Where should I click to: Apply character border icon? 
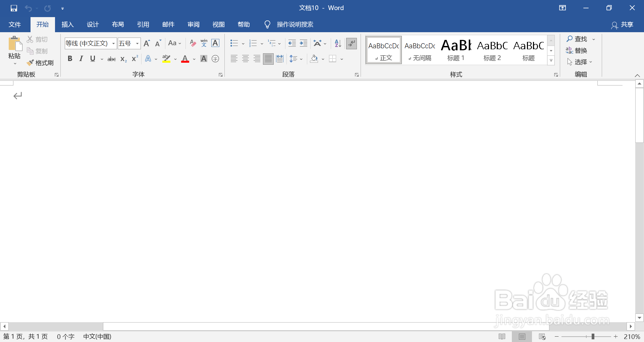215,43
